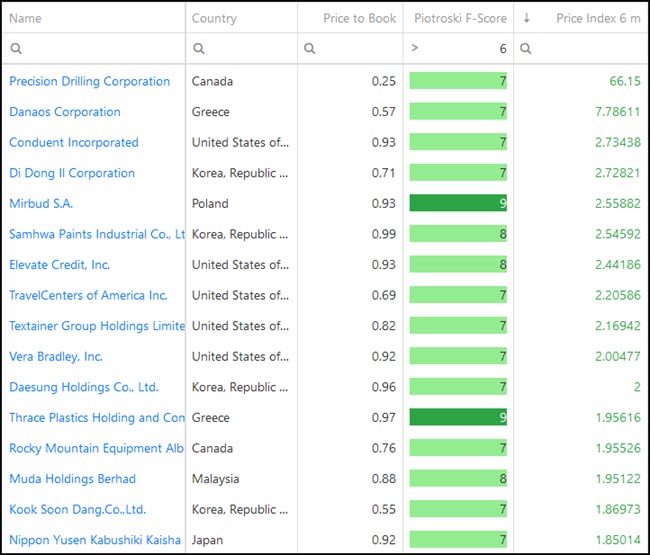
Task: Click Samhwa Paints' F-Score 8 bar
Action: coord(458,234)
